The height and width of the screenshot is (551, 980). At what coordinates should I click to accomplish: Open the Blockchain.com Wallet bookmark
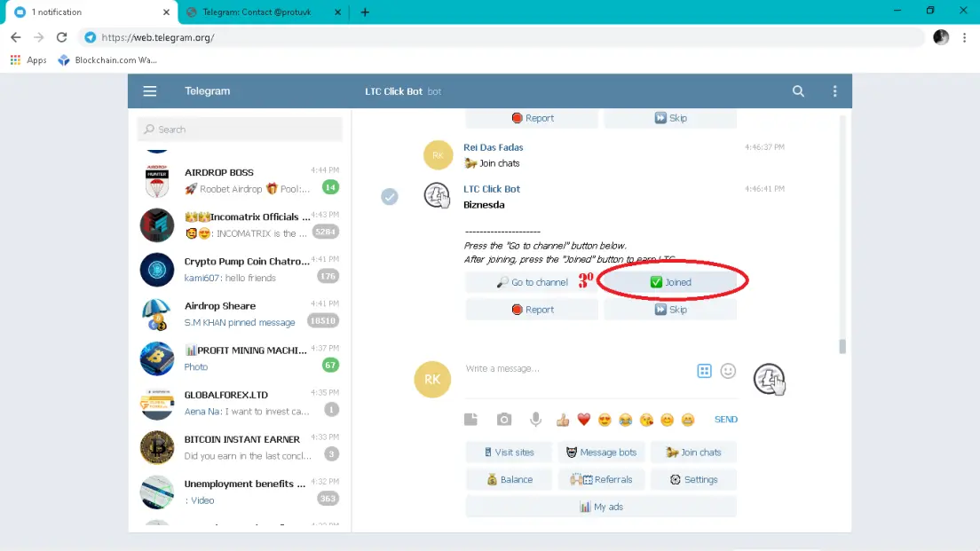click(x=107, y=60)
